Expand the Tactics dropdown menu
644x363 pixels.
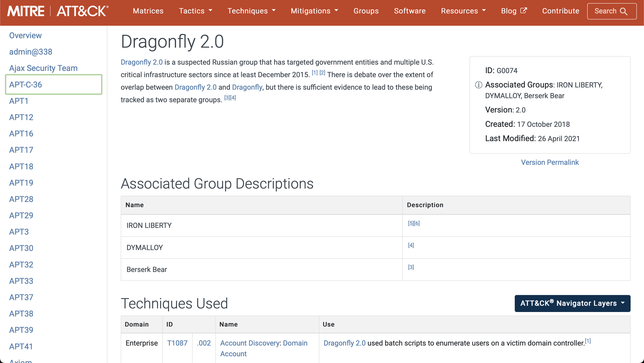click(195, 11)
